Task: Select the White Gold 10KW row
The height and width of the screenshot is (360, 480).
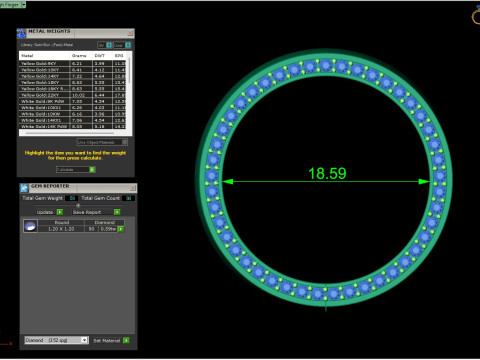Action: pyautogui.click(x=73, y=114)
